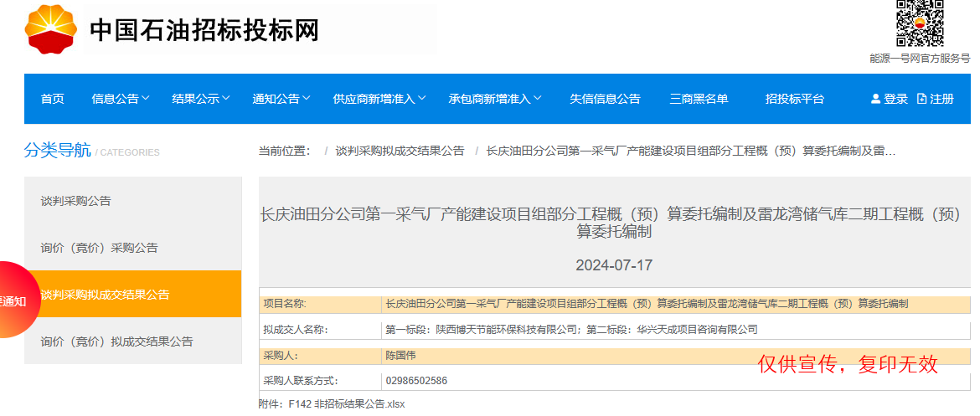Click the QR code image
This screenshot has width=980, height=416.
click(x=920, y=23)
